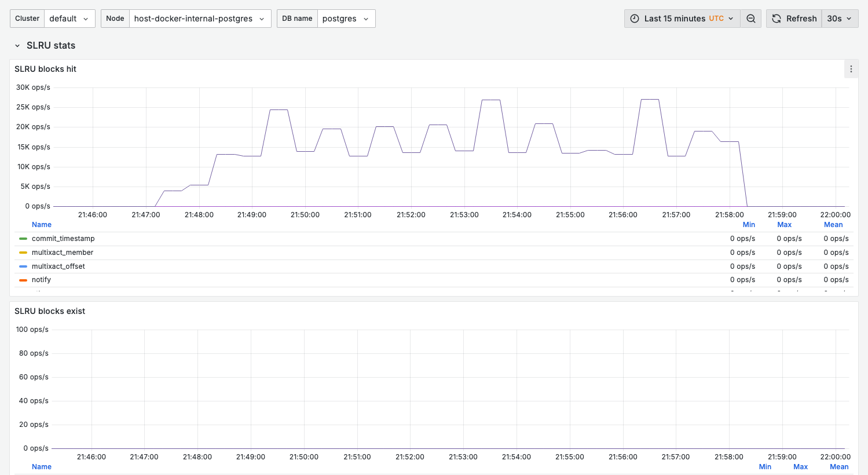
Task: Sort legend entries by Name
Action: pos(41,224)
